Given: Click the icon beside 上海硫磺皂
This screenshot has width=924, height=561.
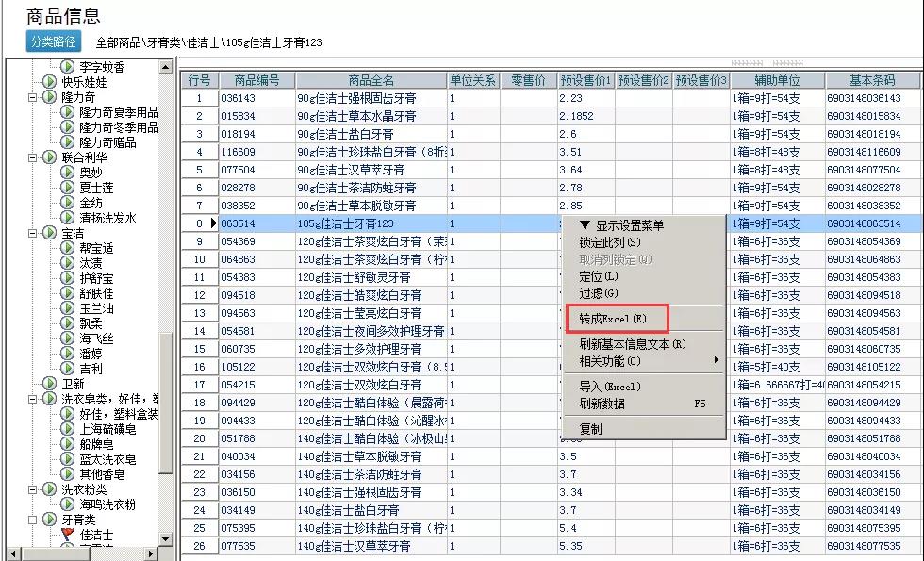Looking at the screenshot, I should click(x=67, y=429).
